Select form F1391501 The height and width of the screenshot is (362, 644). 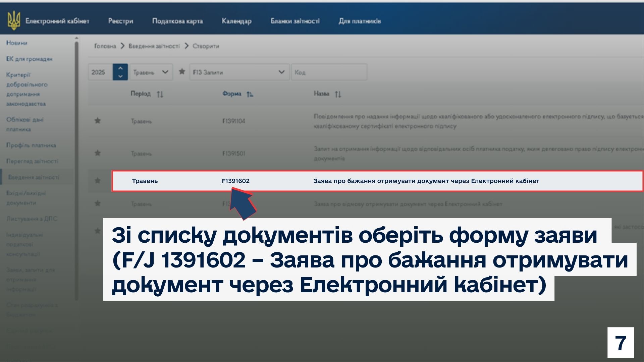(233, 154)
